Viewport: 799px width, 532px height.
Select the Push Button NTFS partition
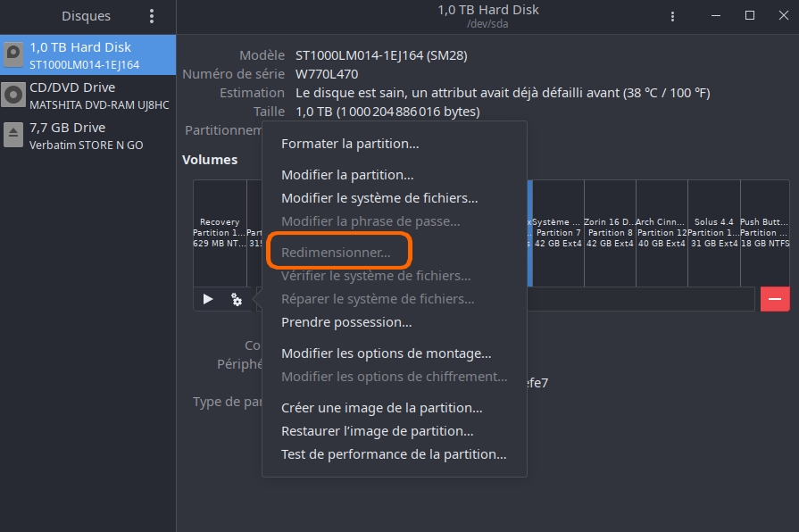coord(765,233)
